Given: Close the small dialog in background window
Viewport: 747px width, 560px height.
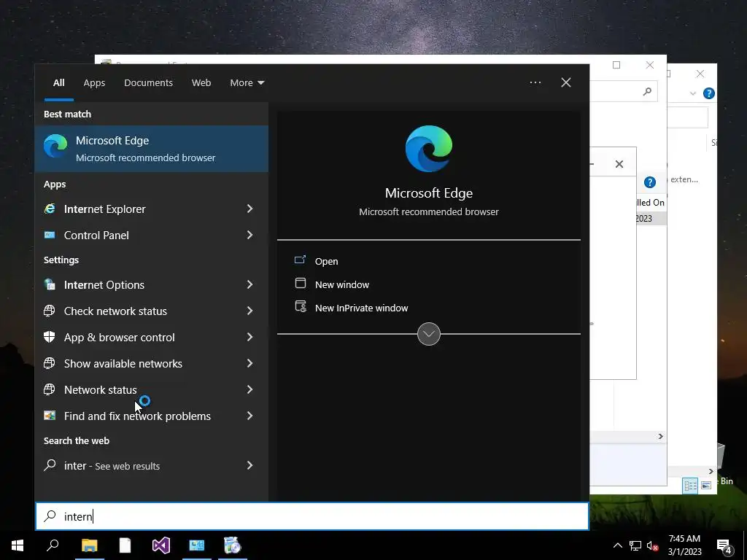Looking at the screenshot, I should pyautogui.click(x=619, y=164).
